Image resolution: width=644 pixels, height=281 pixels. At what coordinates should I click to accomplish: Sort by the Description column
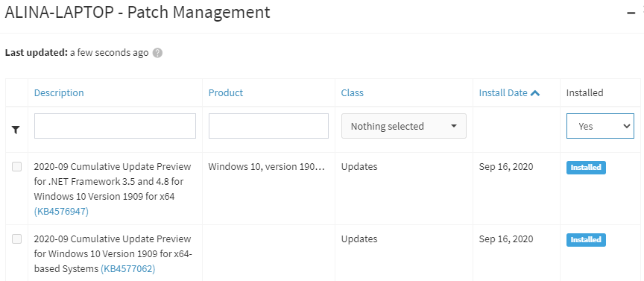coord(59,93)
